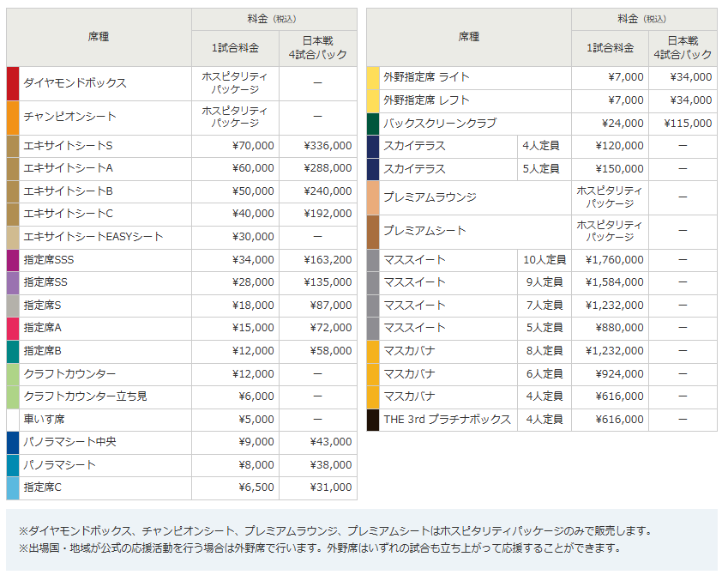
Task: Click the purple swatch for 指定席SS
Action: [x=13, y=282]
